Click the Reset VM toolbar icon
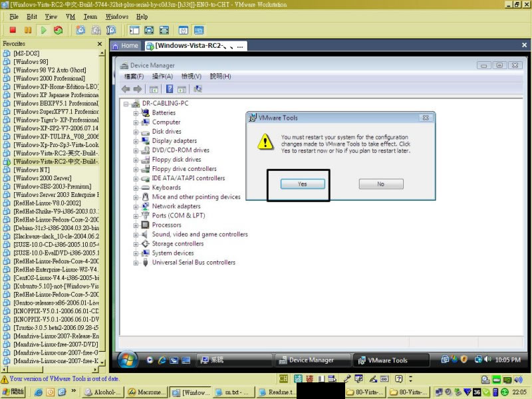Viewport: 532px width, 399px height. coord(59,30)
